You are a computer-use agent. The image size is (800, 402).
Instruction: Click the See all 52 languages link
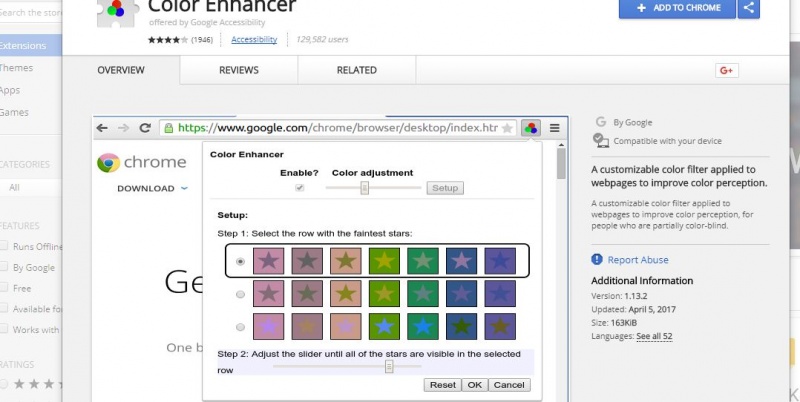[654, 336]
